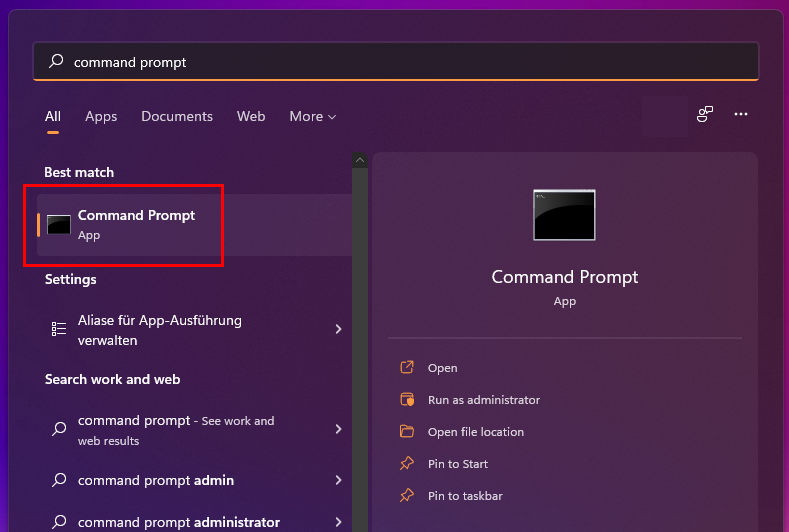This screenshot has width=789, height=532.
Task: Click the Open file location folder icon
Action: (407, 431)
